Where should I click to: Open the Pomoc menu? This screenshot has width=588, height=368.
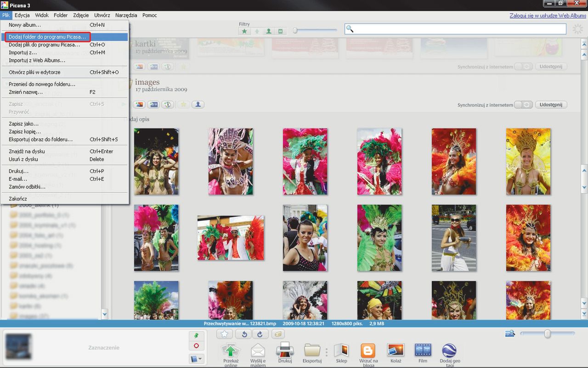[150, 15]
